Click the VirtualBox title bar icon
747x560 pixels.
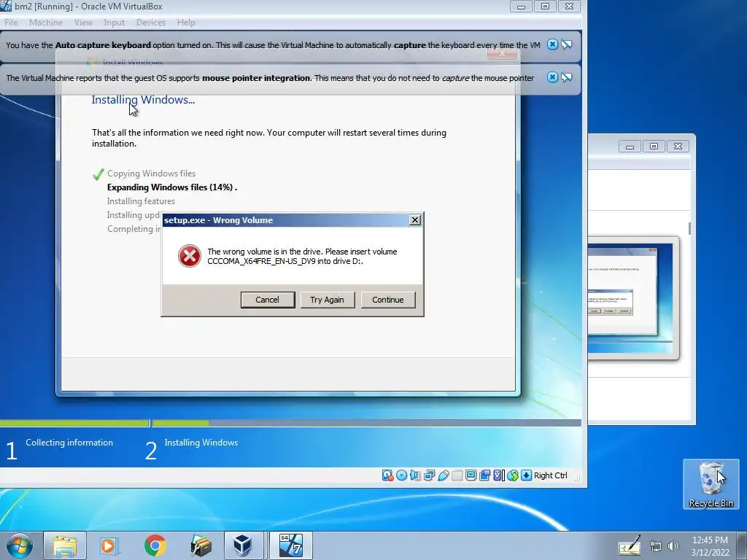pos(6,6)
